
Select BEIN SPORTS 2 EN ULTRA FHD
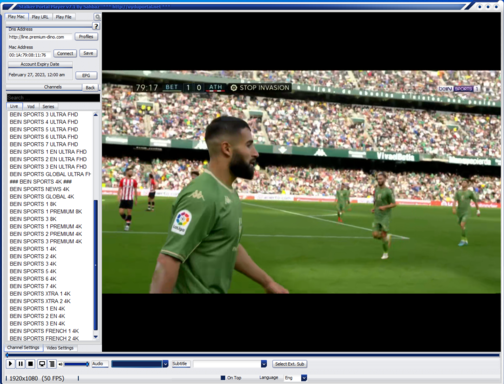[48, 159]
